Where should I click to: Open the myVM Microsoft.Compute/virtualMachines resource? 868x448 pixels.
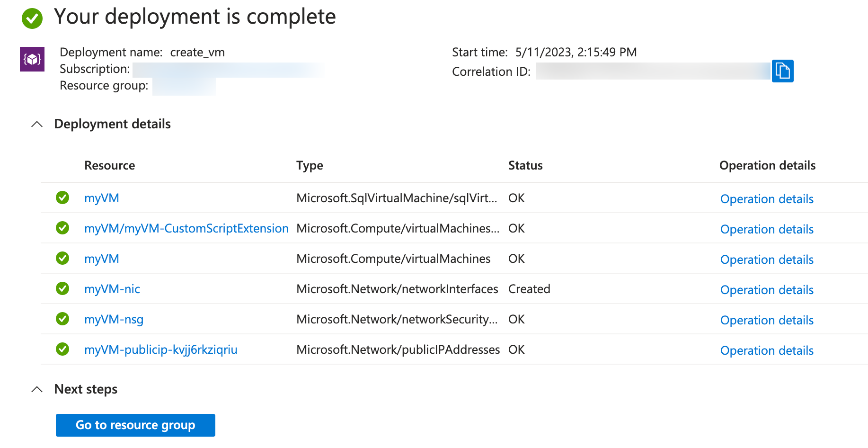pos(102,259)
